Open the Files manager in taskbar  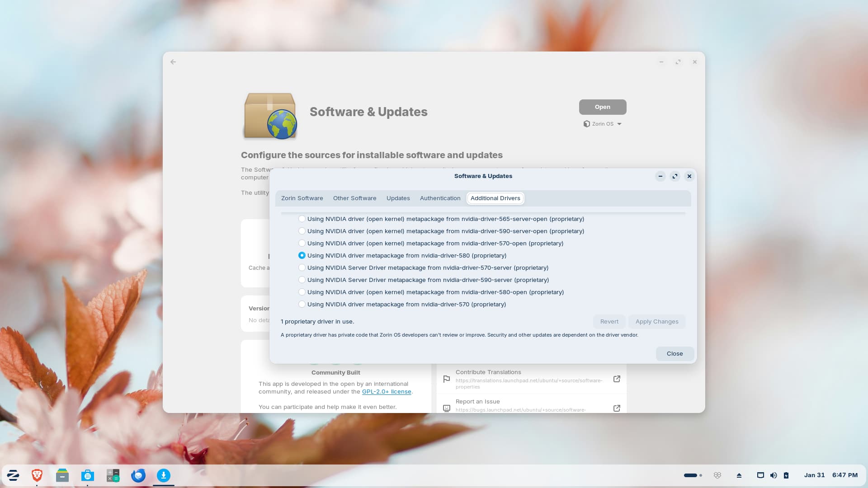pos(62,475)
